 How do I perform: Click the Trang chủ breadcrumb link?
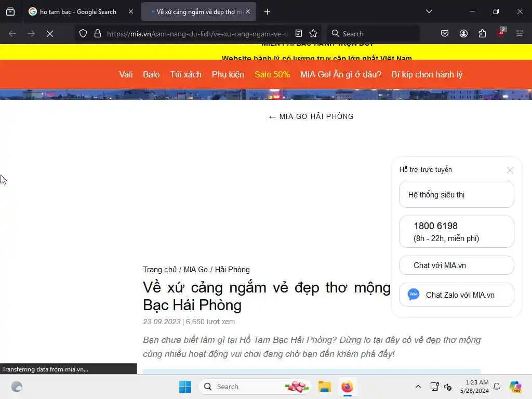pyautogui.click(x=160, y=270)
